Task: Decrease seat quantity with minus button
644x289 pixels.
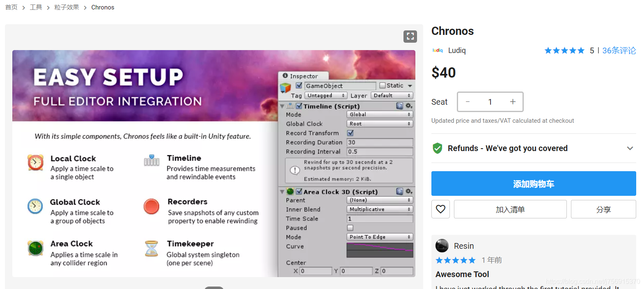Action: [468, 102]
